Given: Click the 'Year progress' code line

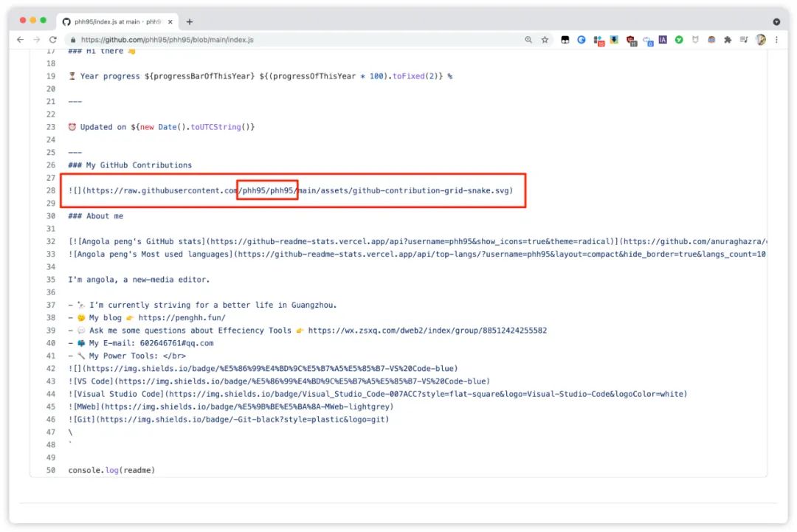Looking at the screenshot, I should (x=261, y=76).
